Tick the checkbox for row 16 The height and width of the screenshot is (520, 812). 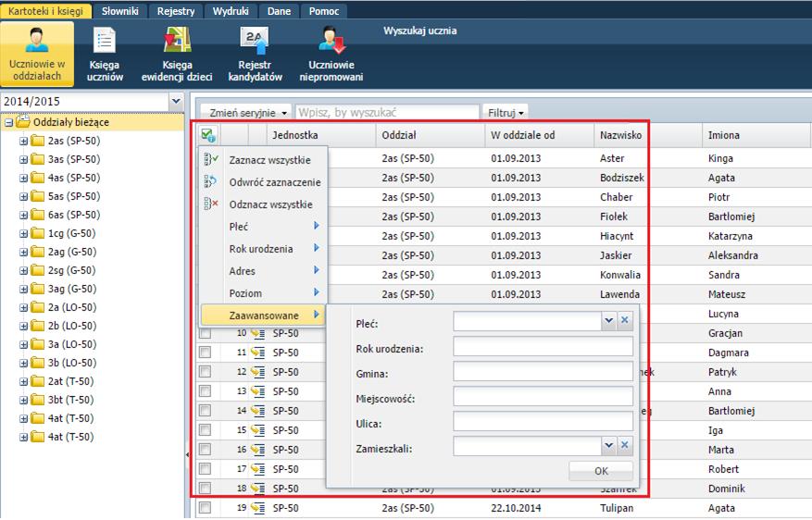click(205, 450)
